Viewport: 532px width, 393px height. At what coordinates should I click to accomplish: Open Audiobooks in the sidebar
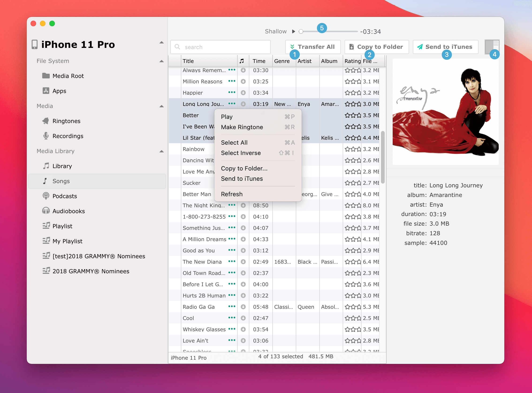click(x=64, y=211)
